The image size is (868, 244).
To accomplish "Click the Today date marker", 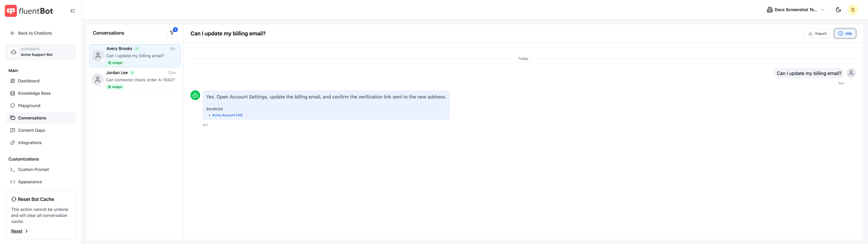I will (x=523, y=59).
